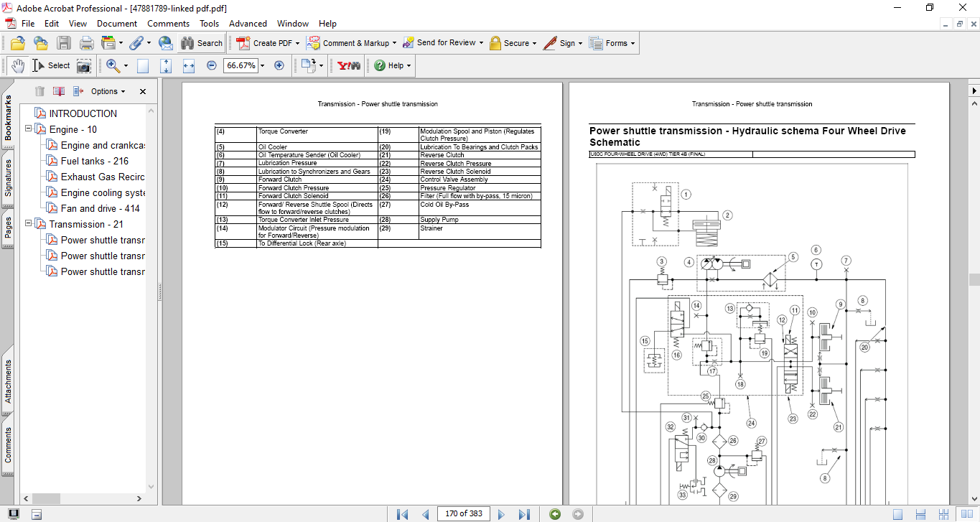Click the page number input field

click(x=464, y=514)
